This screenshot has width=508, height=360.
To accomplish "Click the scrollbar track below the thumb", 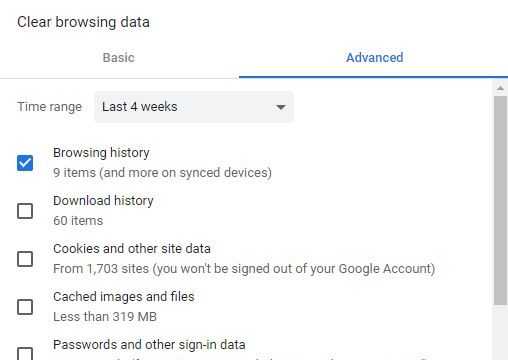I will click(500, 332).
